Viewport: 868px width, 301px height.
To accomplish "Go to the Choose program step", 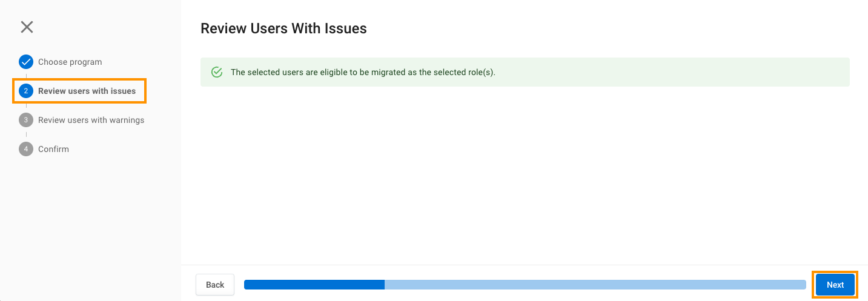I will 70,62.
